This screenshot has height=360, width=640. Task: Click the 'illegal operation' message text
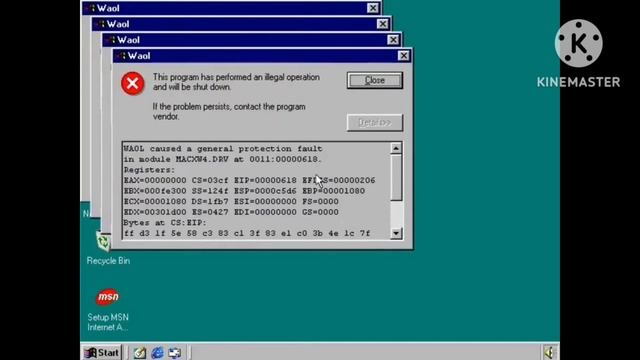(x=236, y=82)
